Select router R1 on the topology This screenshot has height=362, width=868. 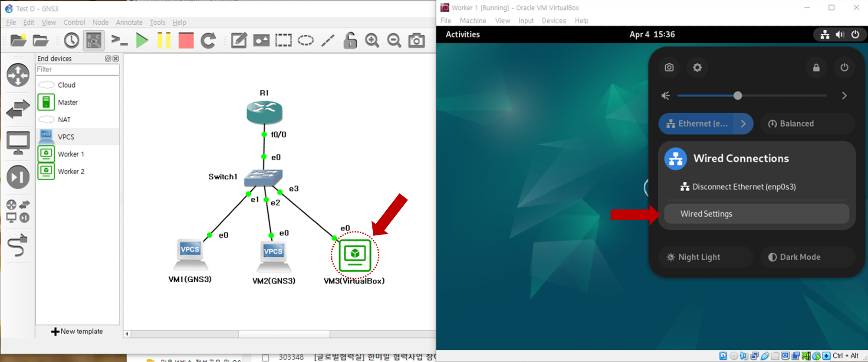[x=264, y=112]
